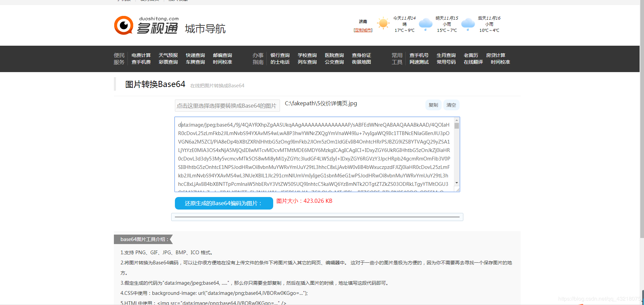
Task: Click the 城市导航 title text
Action: pyautogui.click(x=205, y=29)
